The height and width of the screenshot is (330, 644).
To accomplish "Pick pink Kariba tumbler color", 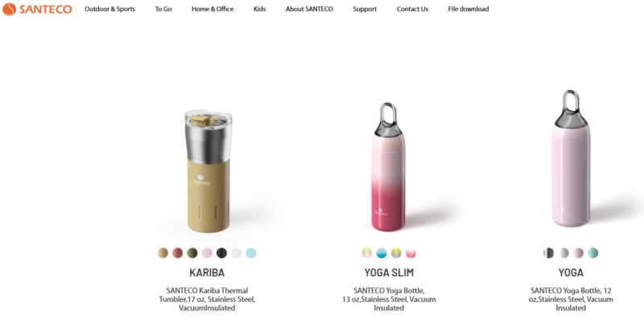I will tap(207, 253).
